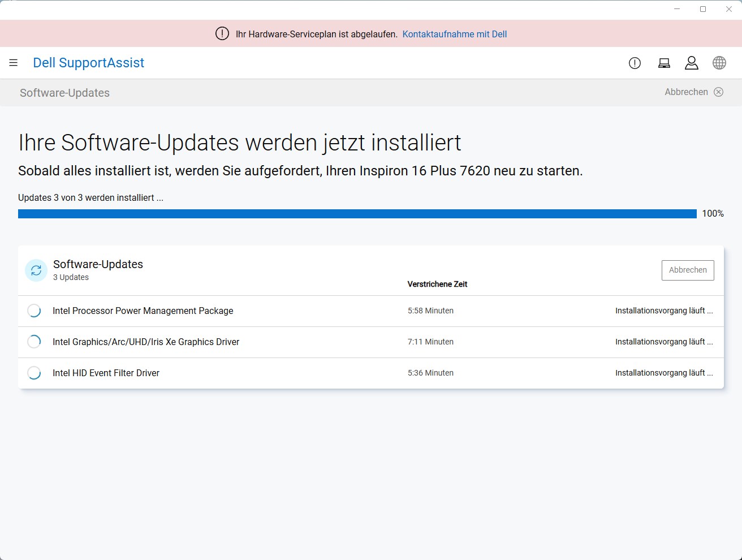The height and width of the screenshot is (560, 742).
Task: Close the SupportAssist window
Action: [729, 9]
